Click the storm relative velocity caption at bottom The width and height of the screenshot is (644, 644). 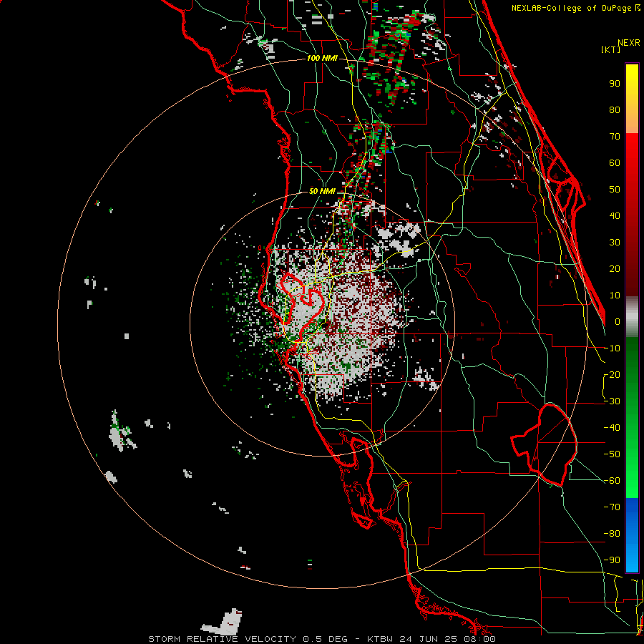321,639
